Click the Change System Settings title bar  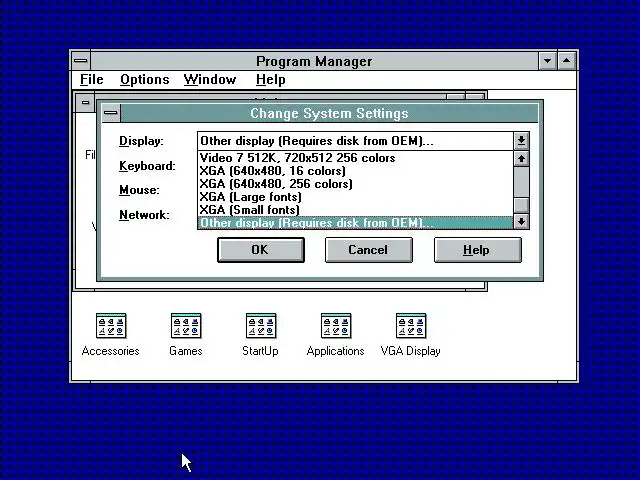[329, 113]
